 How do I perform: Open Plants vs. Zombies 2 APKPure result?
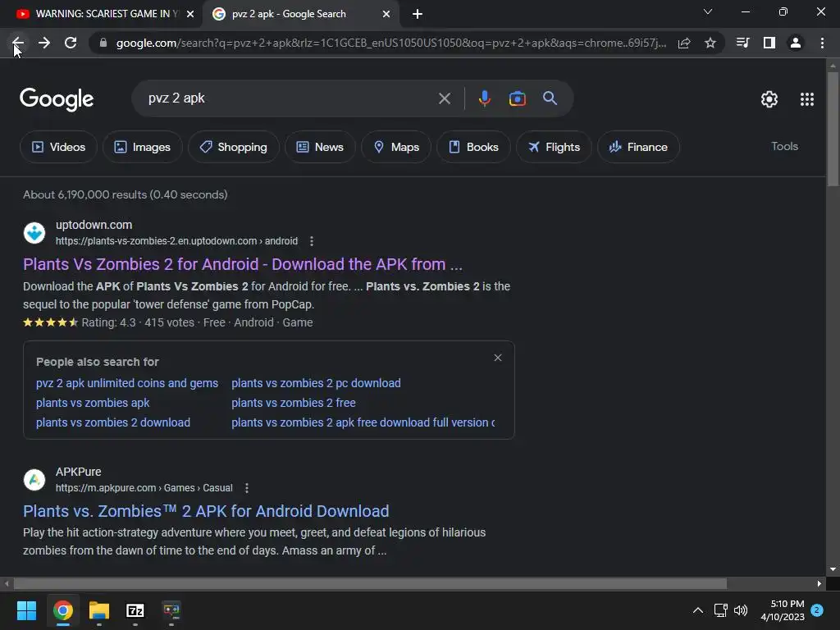pyautogui.click(x=206, y=511)
